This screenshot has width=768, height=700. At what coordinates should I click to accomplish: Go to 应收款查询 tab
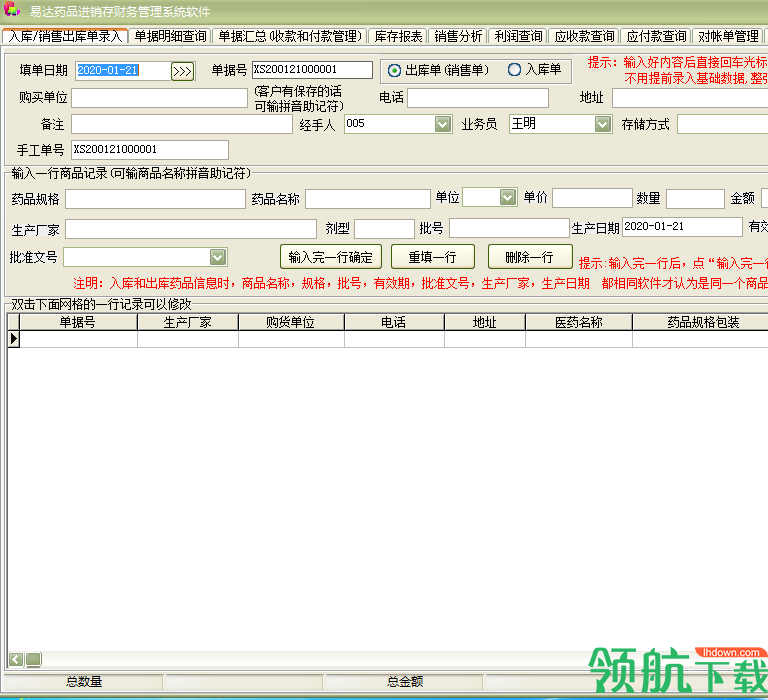point(584,36)
